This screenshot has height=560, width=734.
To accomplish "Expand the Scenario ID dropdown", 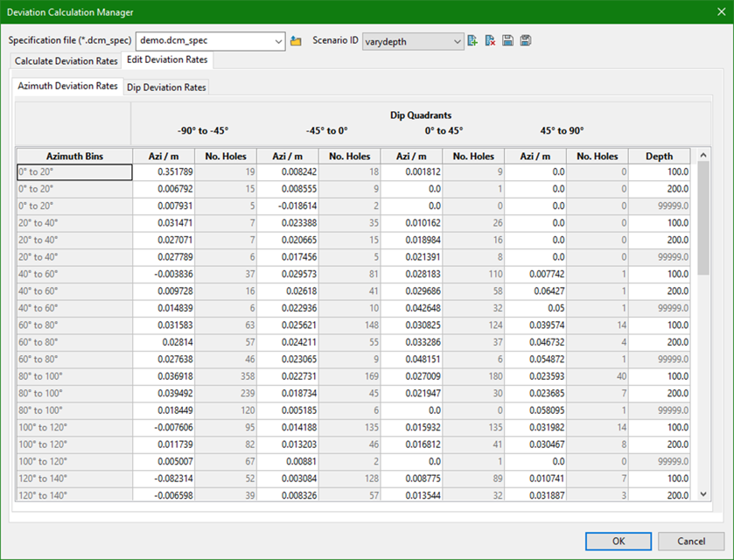I will pyautogui.click(x=458, y=41).
